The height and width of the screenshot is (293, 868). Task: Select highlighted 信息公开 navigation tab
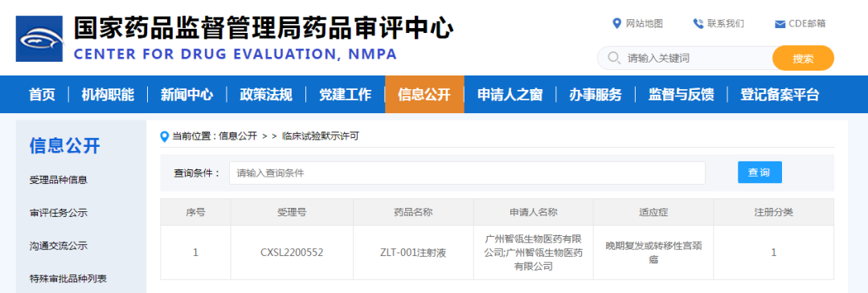point(424,95)
